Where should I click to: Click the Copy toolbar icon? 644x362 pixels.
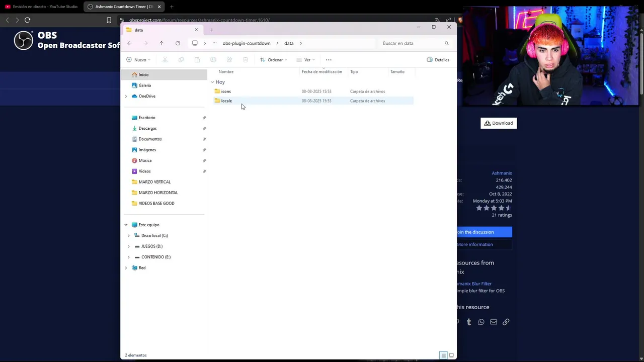(181, 60)
